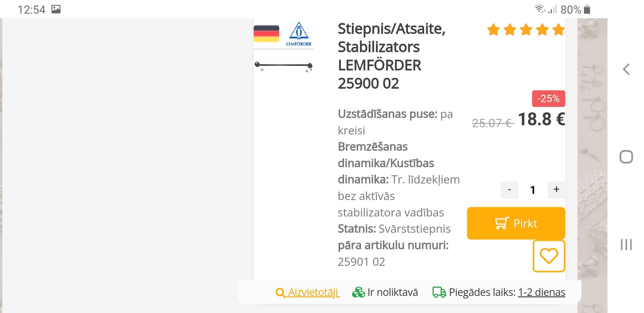644x313 pixels.
Task: Tap the 18.8 € price
Action: (x=541, y=119)
